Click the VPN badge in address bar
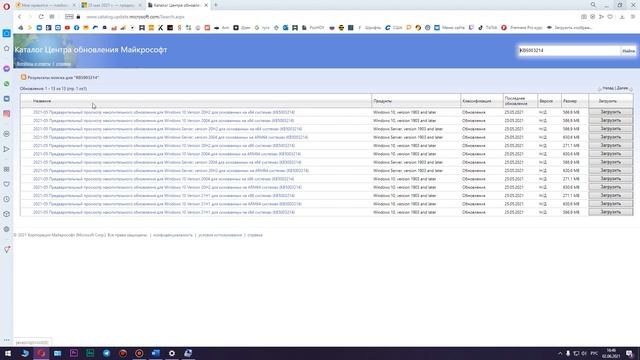This screenshot has height=360, width=640. tap(69, 17)
